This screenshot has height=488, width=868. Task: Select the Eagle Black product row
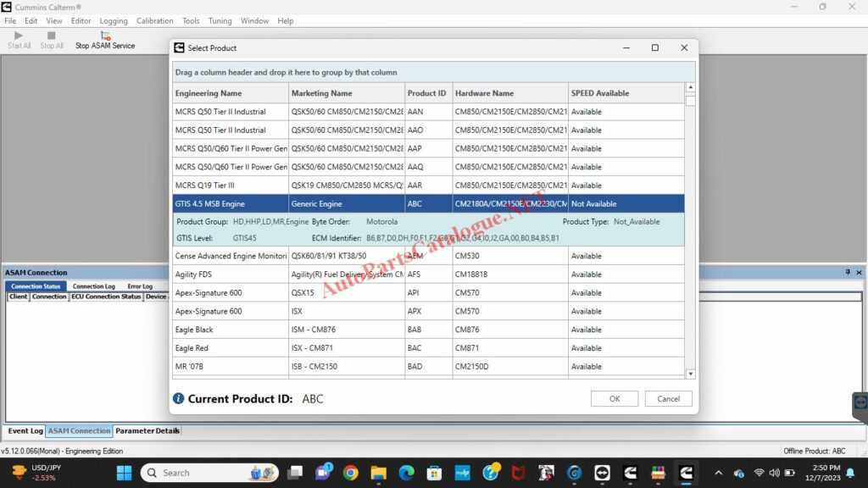click(x=230, y=330)
